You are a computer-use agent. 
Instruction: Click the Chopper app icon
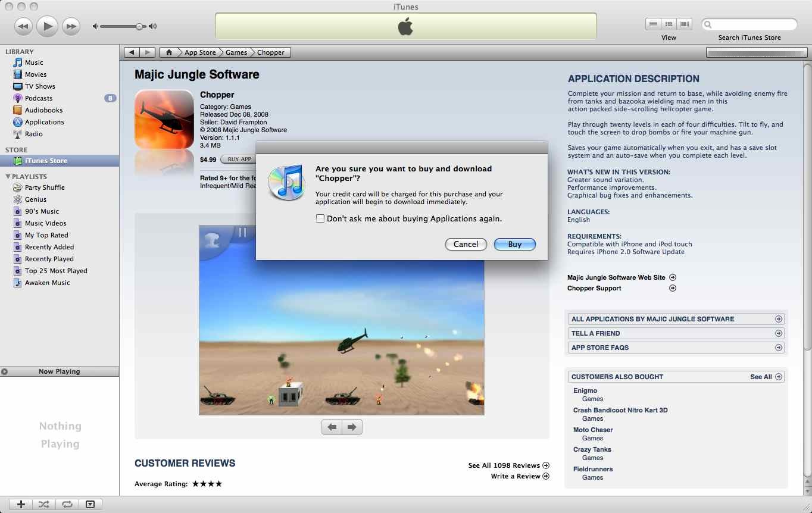click(x=164, y=119)
